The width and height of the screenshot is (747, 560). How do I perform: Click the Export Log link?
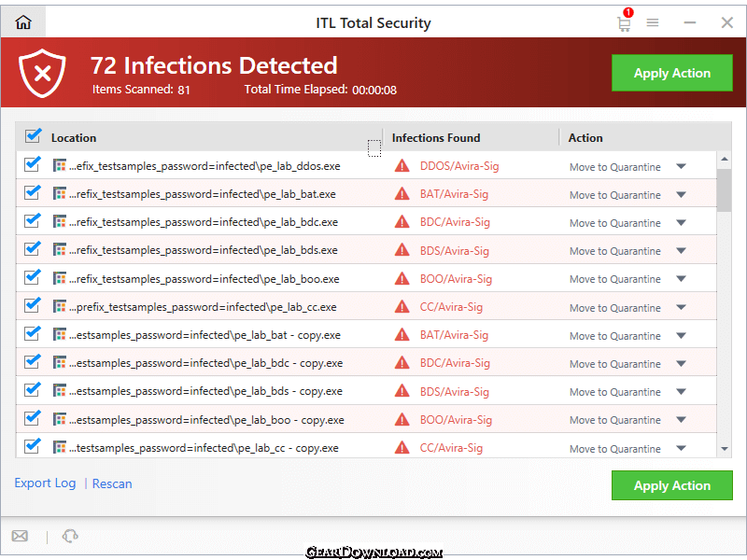click(45, 483)
